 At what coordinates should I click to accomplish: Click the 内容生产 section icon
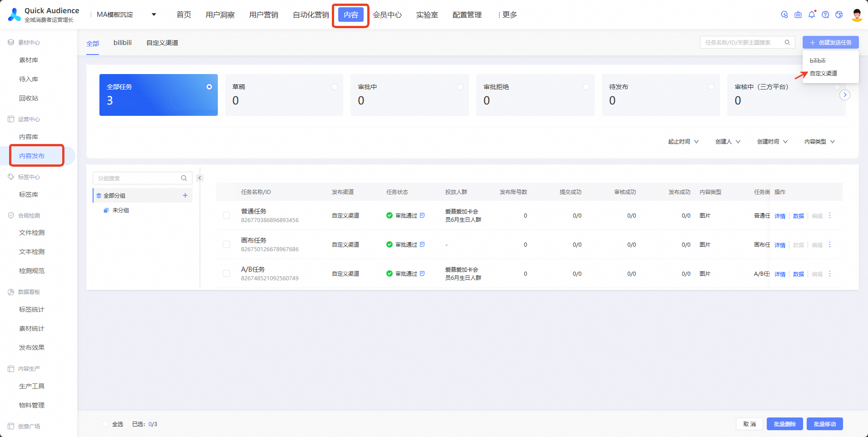pyautogui.click(x=11, y=368)
